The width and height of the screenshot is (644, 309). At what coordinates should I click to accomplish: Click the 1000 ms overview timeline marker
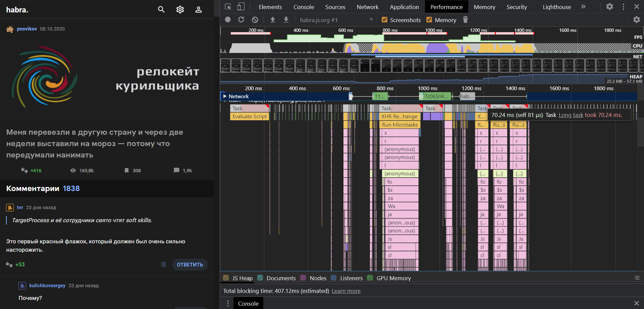click(434, 30)
